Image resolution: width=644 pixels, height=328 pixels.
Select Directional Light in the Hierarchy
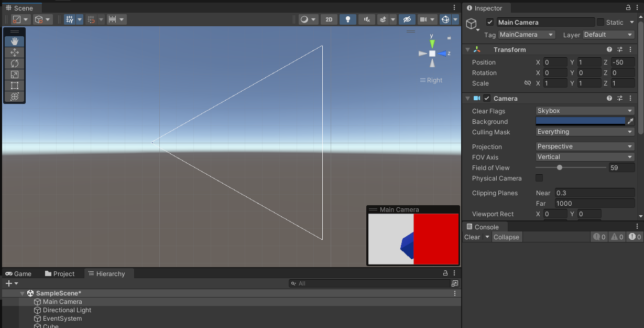[x=67, y=310]
